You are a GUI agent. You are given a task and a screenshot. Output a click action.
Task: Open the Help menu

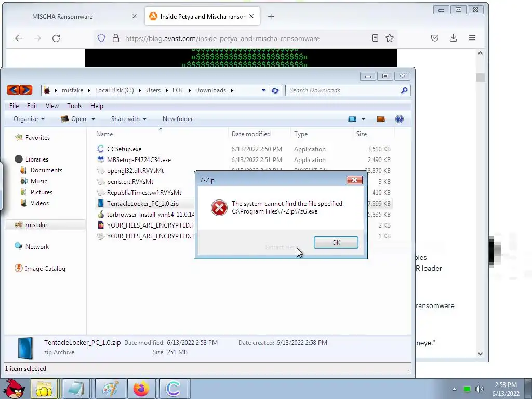[96, 106]
